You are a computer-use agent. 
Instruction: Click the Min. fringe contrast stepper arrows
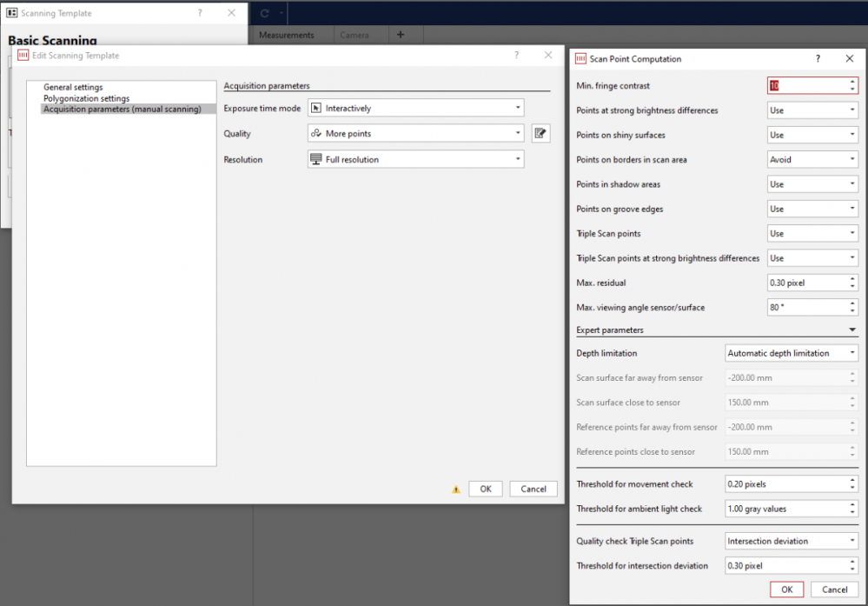[x=852, y=85]
